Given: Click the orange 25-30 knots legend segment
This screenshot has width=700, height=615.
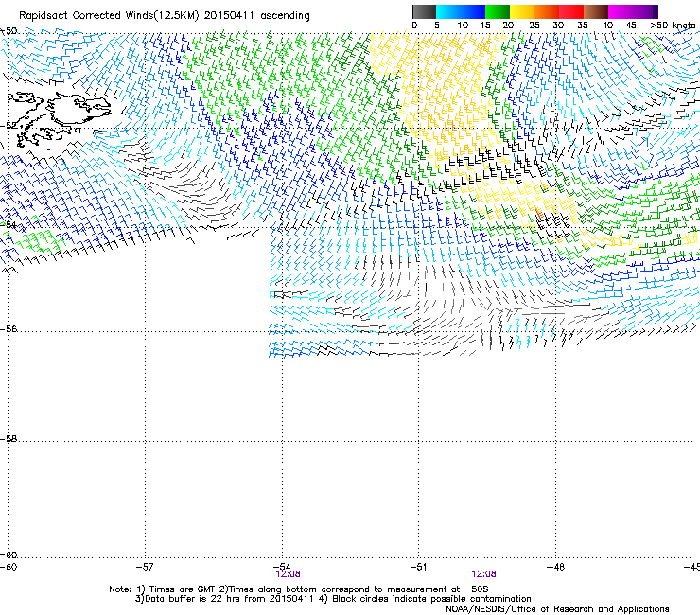Looking at the screenshot, I should pyautogui.click(x=547, y=11).
